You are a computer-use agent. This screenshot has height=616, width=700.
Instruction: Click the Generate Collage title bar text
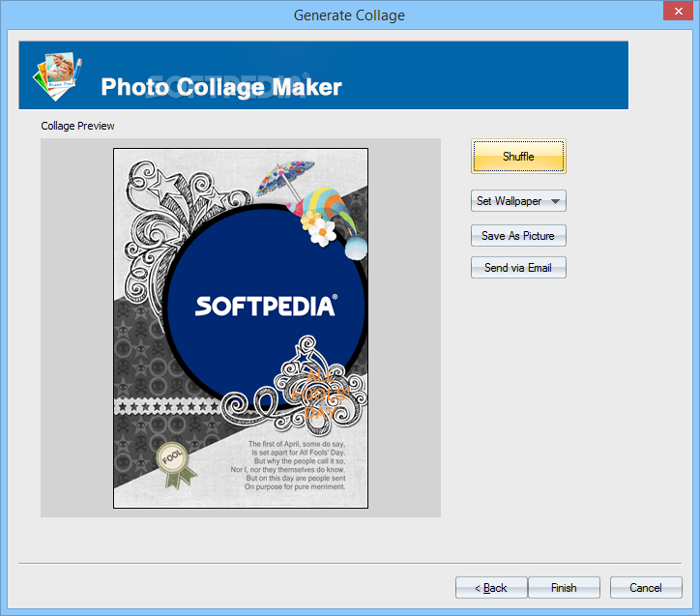[349, 15]
